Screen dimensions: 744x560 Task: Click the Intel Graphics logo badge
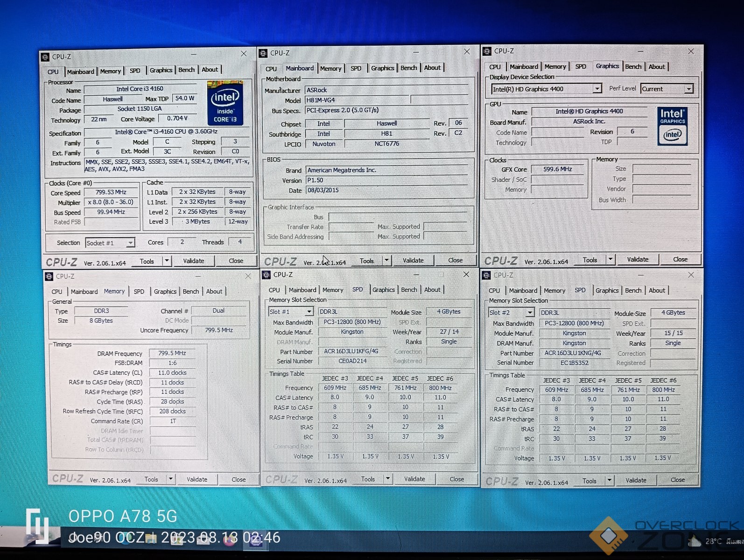pyautogui.click(x=672, y=126)
